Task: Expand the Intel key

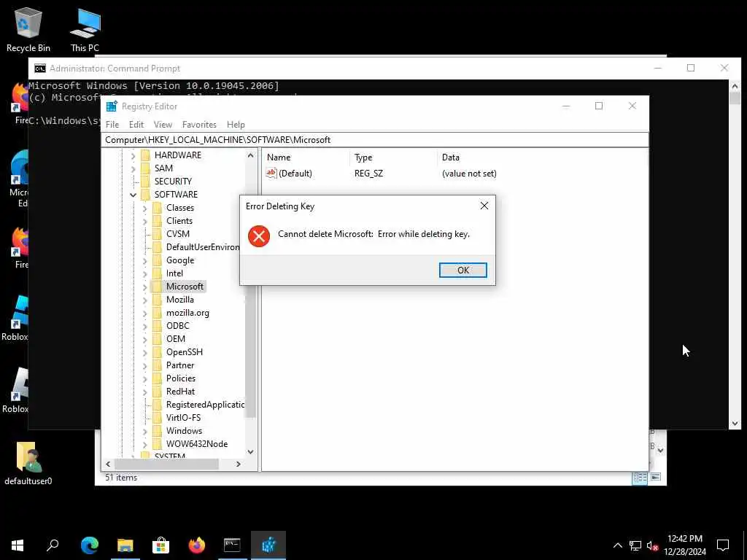Action: point(145,273)
